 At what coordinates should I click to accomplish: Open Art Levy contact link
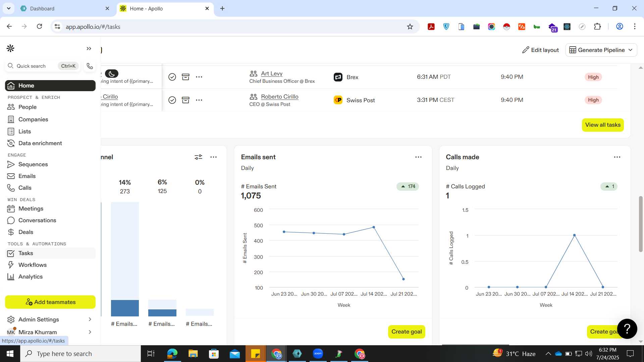click(272, 73)
